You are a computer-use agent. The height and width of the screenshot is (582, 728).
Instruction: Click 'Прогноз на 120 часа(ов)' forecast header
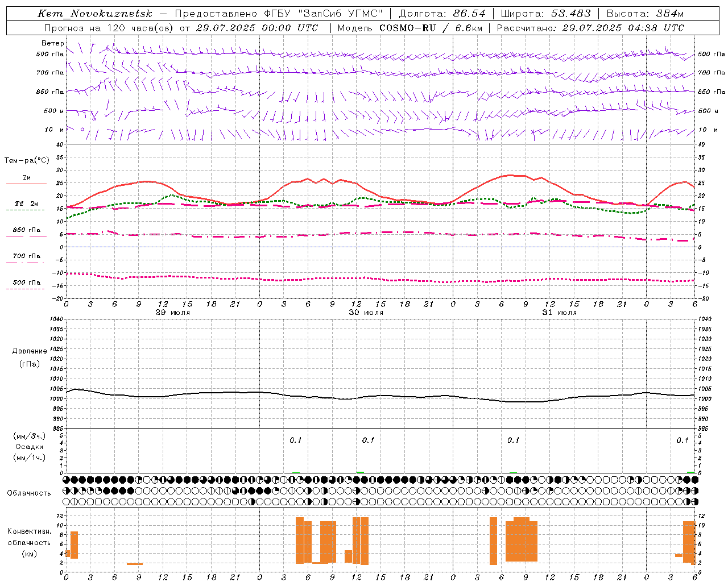pyautogui.click(x=109, y=28)
